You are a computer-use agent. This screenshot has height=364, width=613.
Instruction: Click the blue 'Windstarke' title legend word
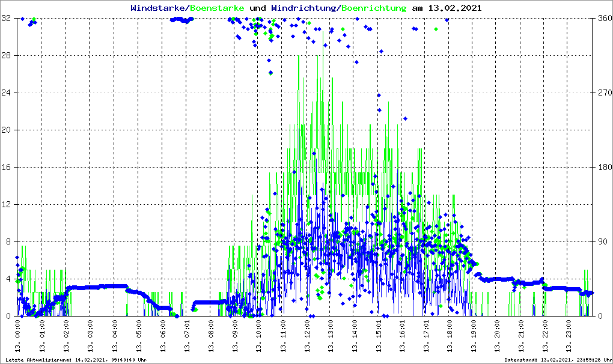[x=159, y=8]
